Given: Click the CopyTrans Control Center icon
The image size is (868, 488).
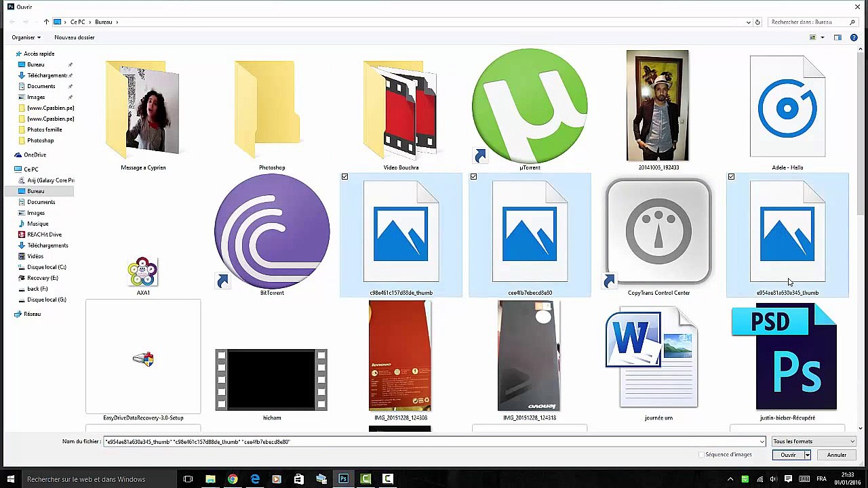Looking at the screenshot, I should click(658, 232).
